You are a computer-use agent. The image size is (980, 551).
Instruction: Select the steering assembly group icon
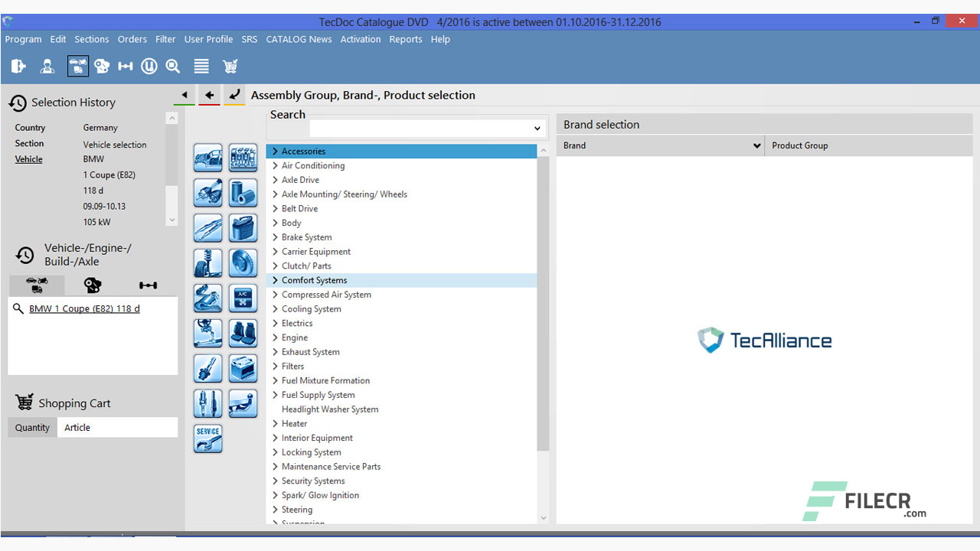208,334
